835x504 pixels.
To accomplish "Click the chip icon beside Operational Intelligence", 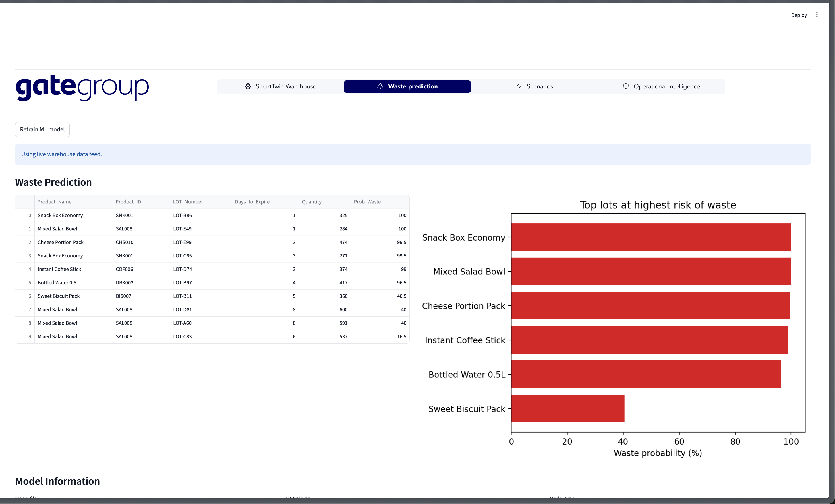I will [626, 86].
